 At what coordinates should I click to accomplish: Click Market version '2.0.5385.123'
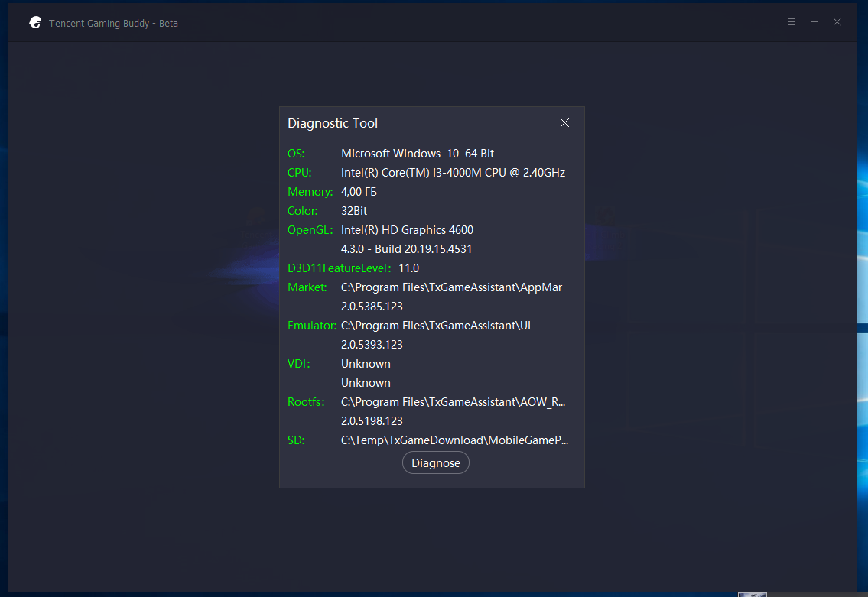point(372,307)
